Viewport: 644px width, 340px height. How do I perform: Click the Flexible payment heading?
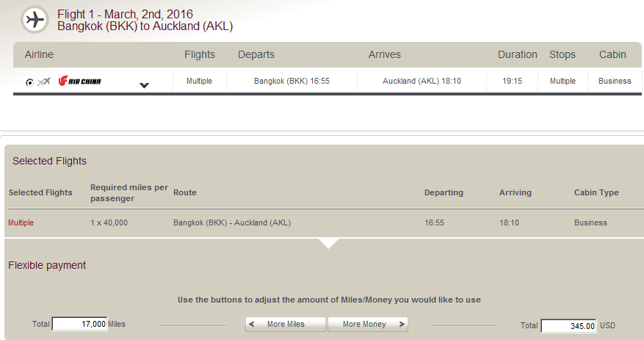click(47, 265)
